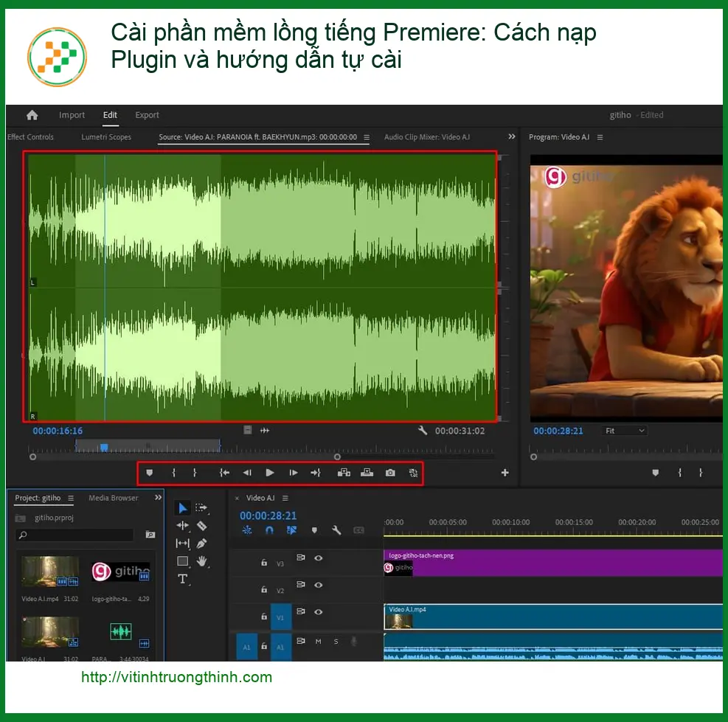Image resolution: width=728 pixels, height=722 pixels.
Task: Open captions track options CC icon
Action: click(x=359, y=530)
